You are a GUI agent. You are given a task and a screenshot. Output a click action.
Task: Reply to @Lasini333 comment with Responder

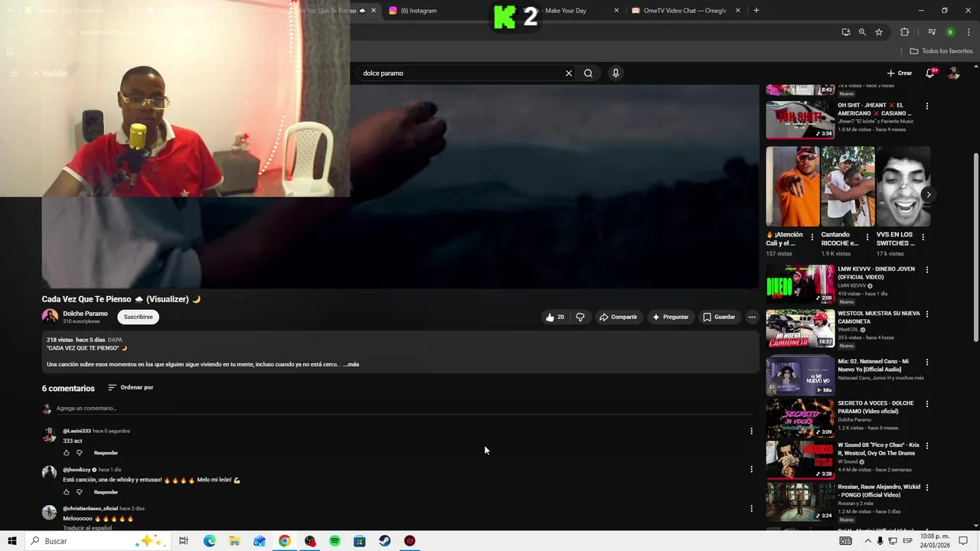coord(106,453)
